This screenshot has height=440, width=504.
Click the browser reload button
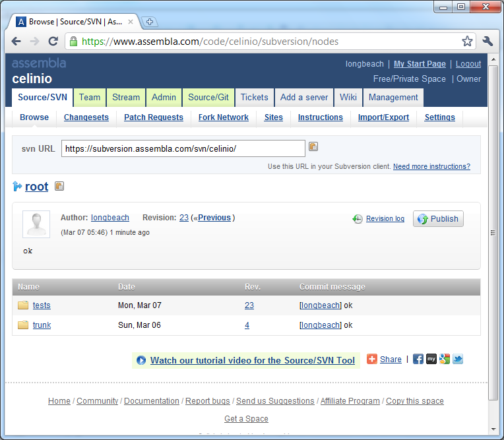[53, 42]
